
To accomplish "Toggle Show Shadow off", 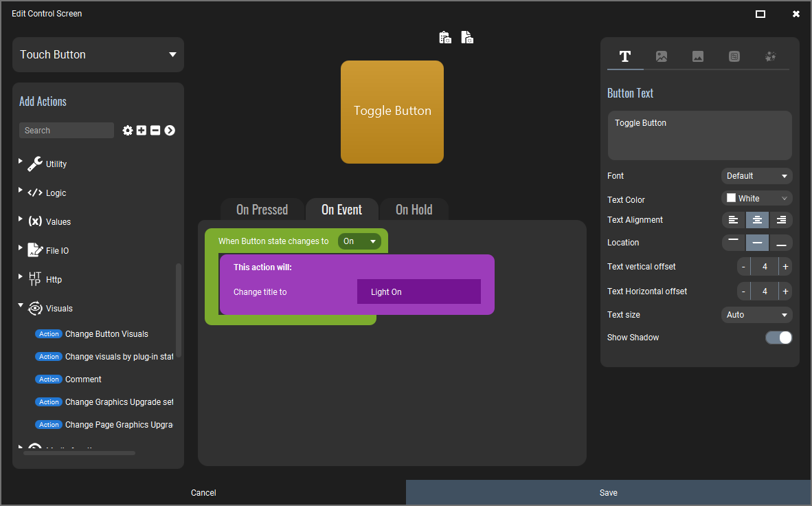I will tap(778, 337).
